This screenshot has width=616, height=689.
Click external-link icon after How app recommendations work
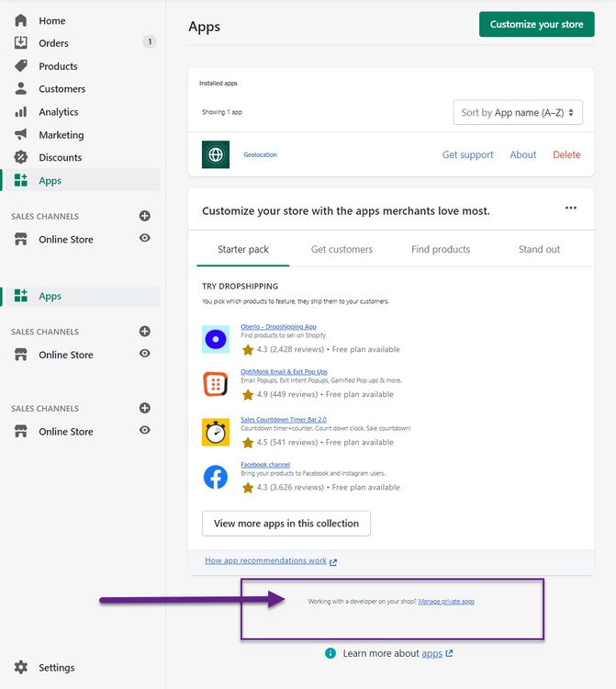333,562
